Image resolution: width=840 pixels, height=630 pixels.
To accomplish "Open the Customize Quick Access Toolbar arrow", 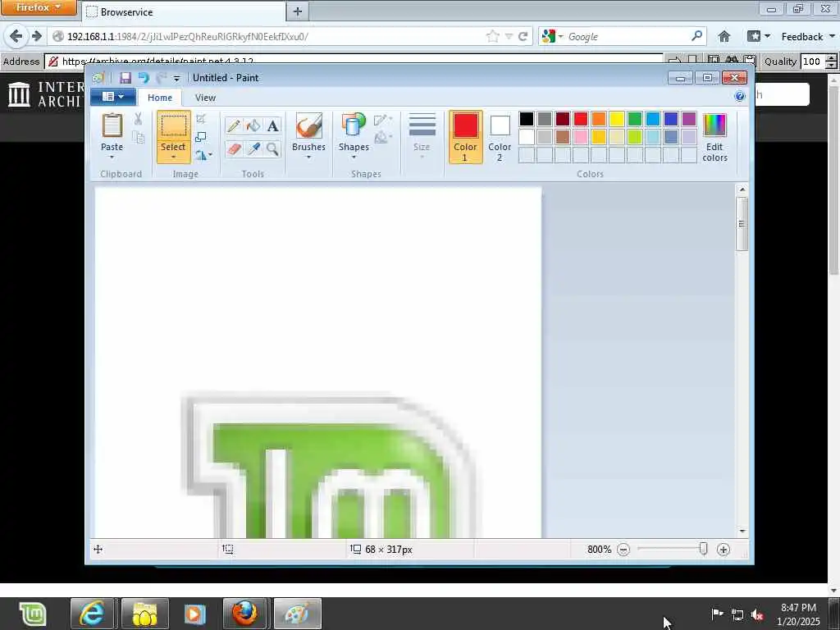I will click(x=177, y=78).
